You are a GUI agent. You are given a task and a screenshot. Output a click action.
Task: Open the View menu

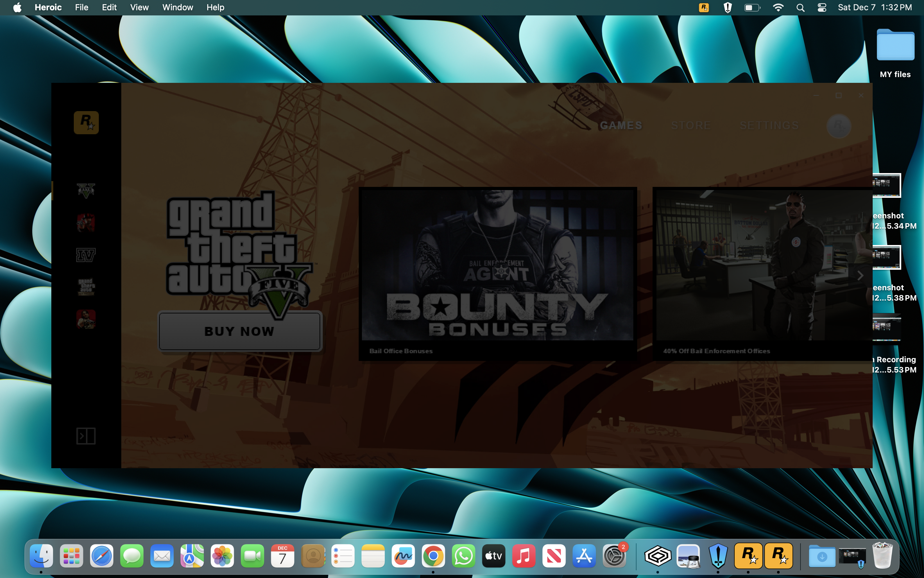[139, 7]
